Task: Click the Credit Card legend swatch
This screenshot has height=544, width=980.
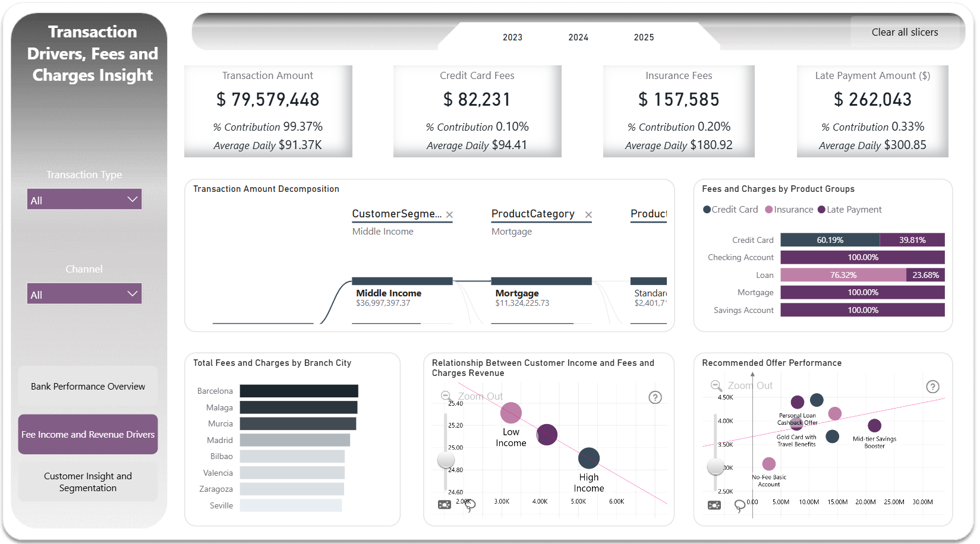Action: [707, 210]
